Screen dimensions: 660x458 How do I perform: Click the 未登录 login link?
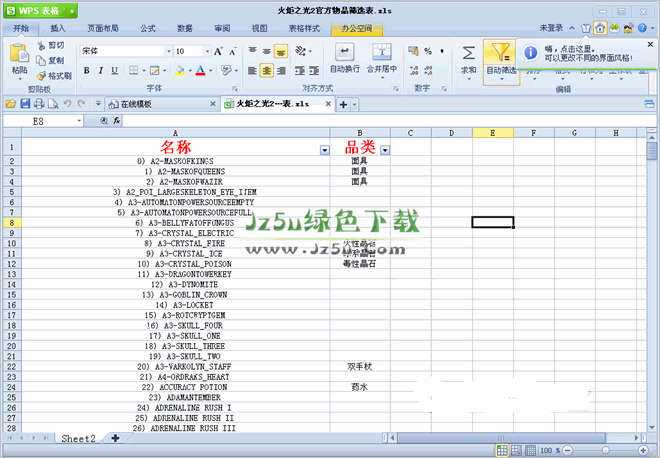pyautogui.click(x=551, y=28)
